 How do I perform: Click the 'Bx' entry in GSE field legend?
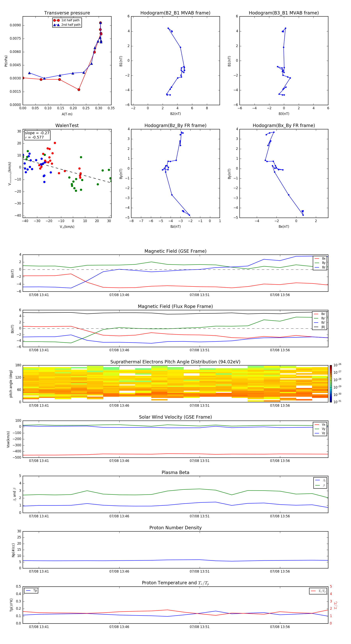320,259
